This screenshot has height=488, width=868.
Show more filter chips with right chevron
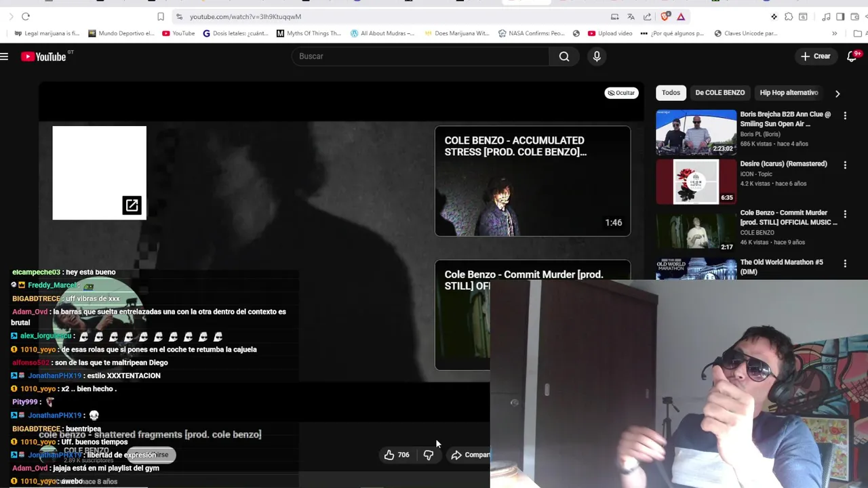pos(837,94)
